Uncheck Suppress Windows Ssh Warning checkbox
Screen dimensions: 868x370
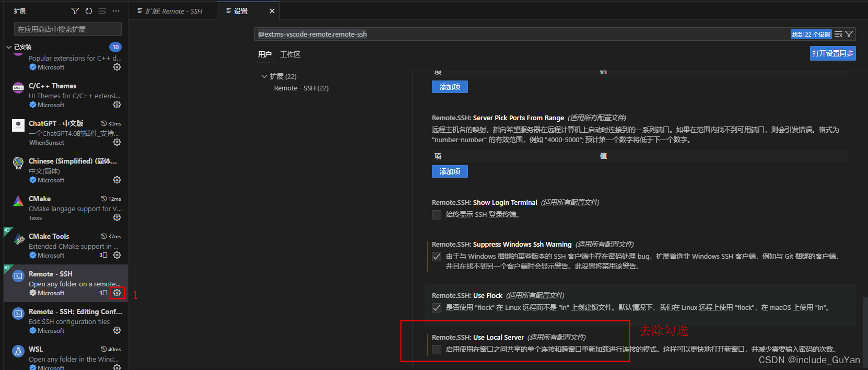(x=437, y=257)
